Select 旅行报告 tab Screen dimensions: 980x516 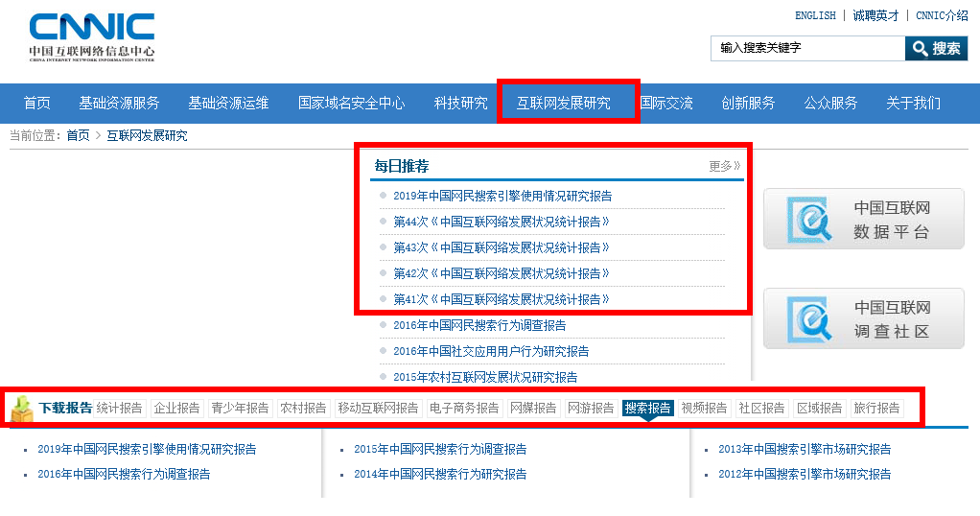(876, 409)
